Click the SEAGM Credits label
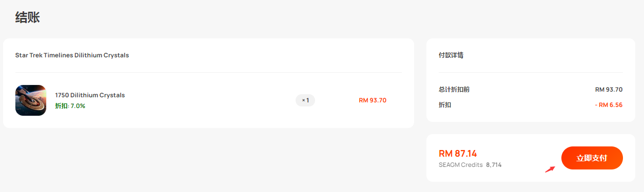Image resolution: width=644 pixels, height=192 pixels. coord(461,165)
